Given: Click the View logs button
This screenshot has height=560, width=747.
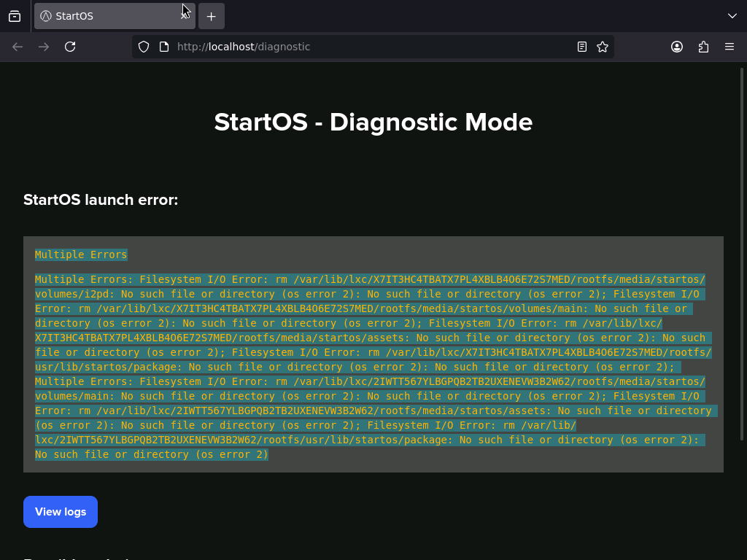Looking at the screenshot, I should pyautogui.click(x=61, y=512).
